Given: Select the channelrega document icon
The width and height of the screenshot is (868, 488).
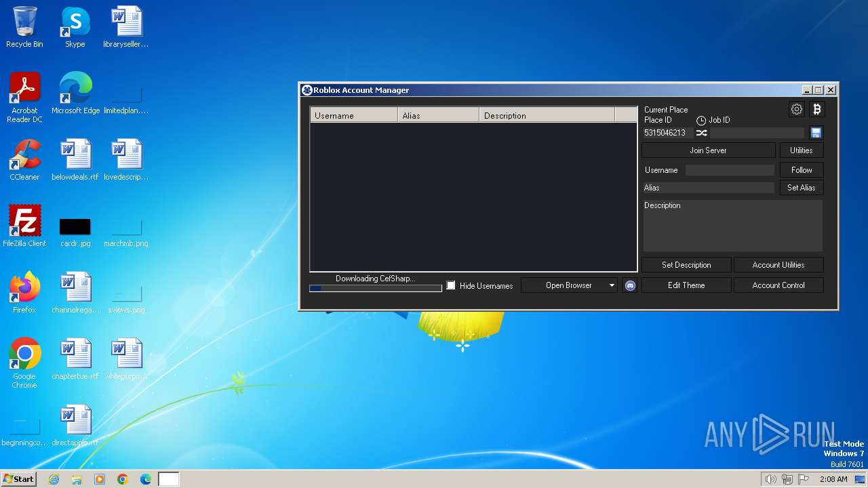Looking at the screenshot, I should pos(75,293).
